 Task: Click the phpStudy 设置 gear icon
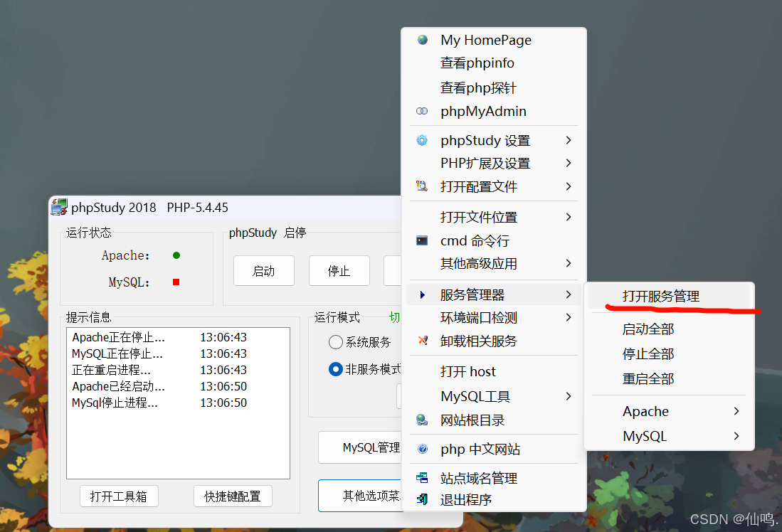(422, 140)
